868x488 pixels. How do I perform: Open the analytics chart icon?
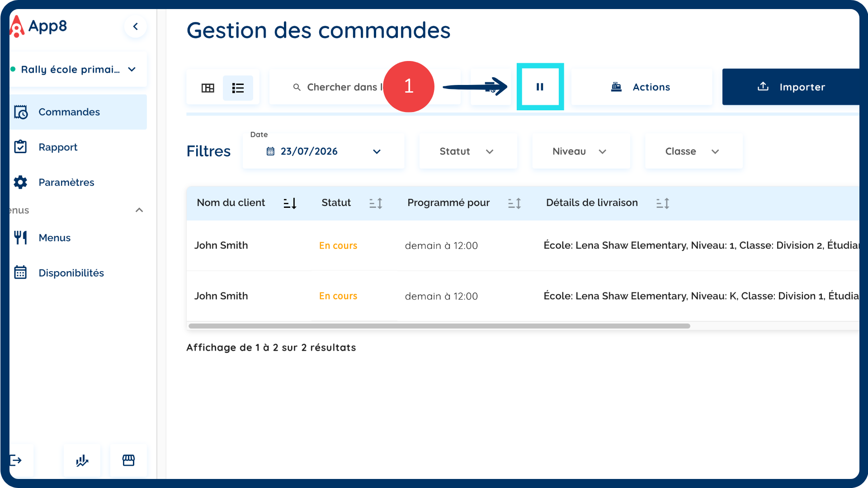coord(82,460)
